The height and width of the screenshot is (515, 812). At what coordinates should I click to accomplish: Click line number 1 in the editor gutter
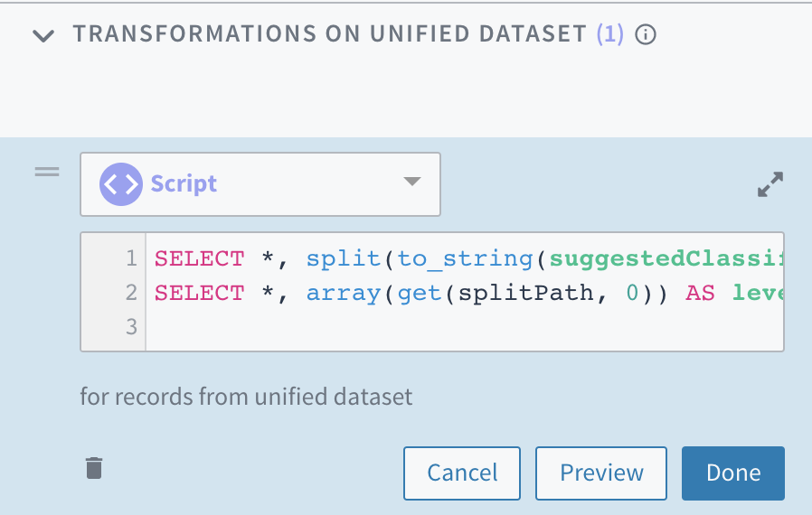[131, 258]
